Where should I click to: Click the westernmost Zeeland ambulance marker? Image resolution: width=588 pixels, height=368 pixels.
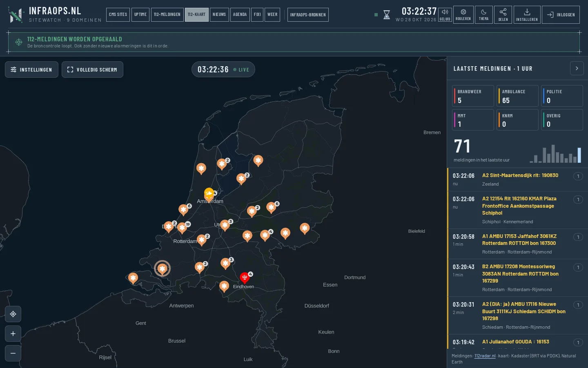(x=133, y=278)
